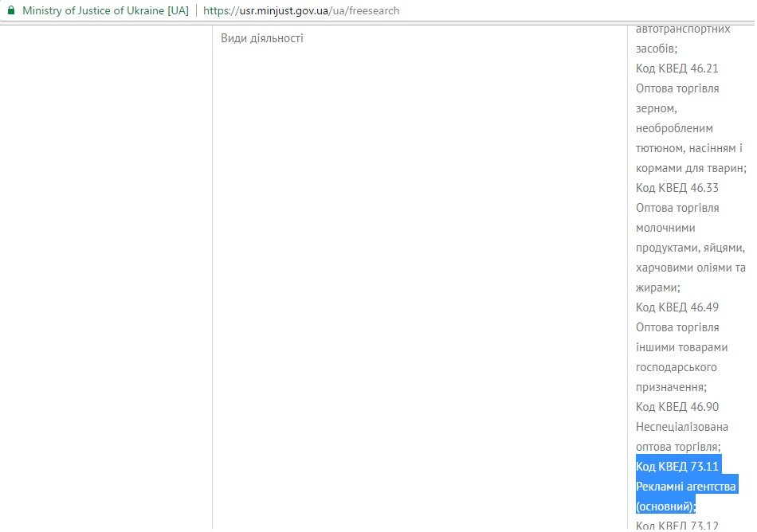Click the 'продуктами, яйцями,' text line
757x532 pixels.
pyautogui.click(x=690, y=248)
